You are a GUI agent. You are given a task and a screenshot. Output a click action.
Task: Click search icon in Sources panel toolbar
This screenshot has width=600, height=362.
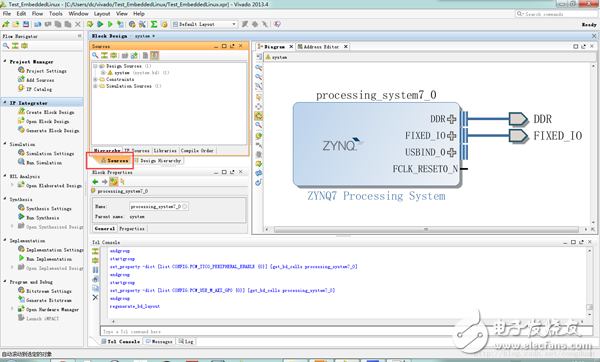point(95,55)
